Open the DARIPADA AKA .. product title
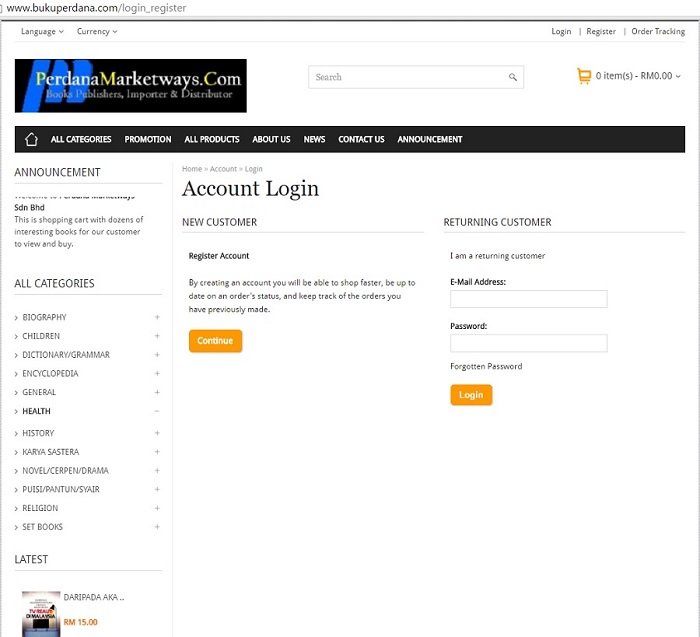 click(x=94, y=597)
